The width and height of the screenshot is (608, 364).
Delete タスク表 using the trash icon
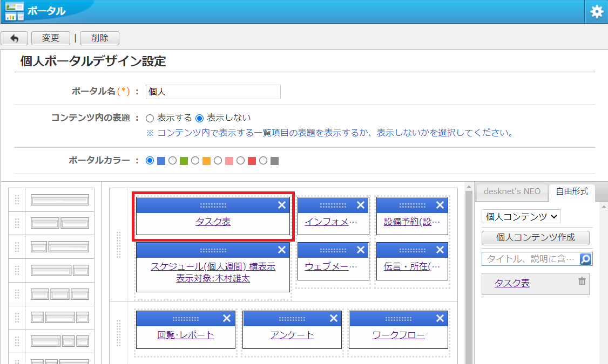pyautogui.click(x=582, y=281)
